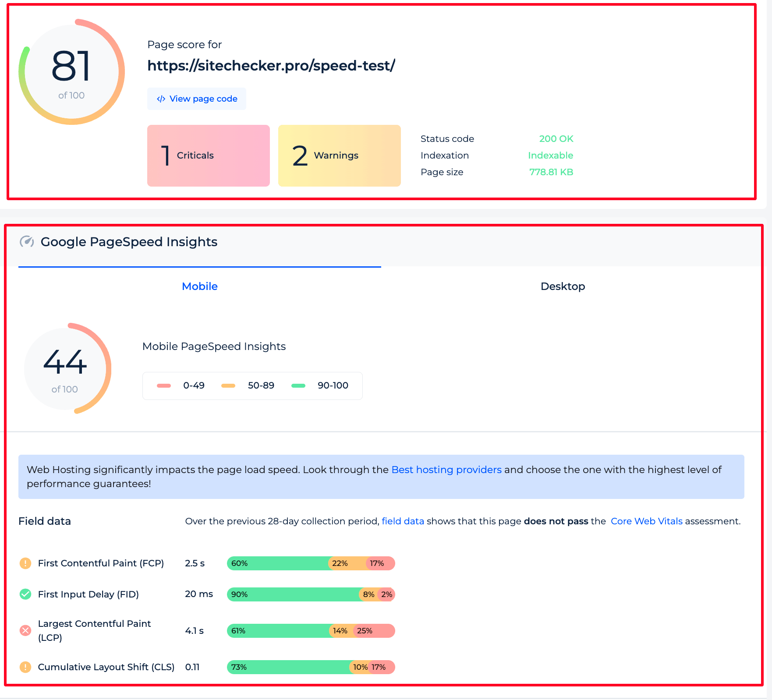Screen dimensions: 772x700
Task: Click the orange 50-89 legend swatch
Action: pyautogui.click(x=228, y=386)
